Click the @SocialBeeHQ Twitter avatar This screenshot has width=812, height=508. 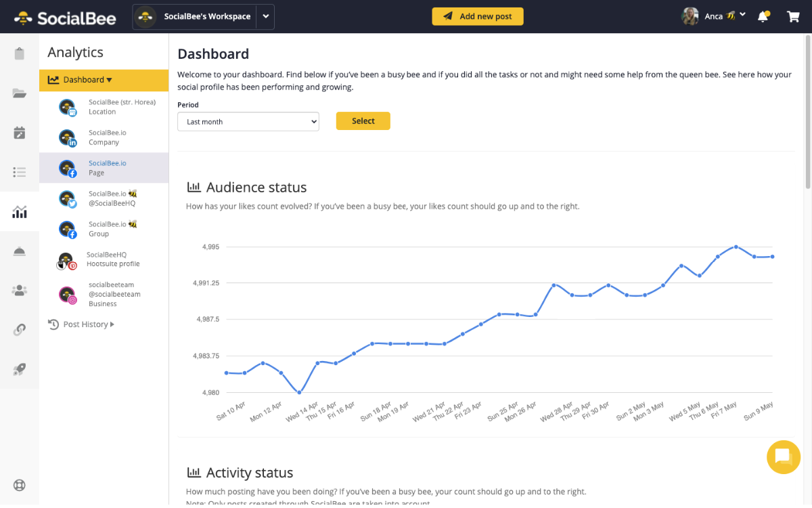pyautogui.click(x=68, y=199)
